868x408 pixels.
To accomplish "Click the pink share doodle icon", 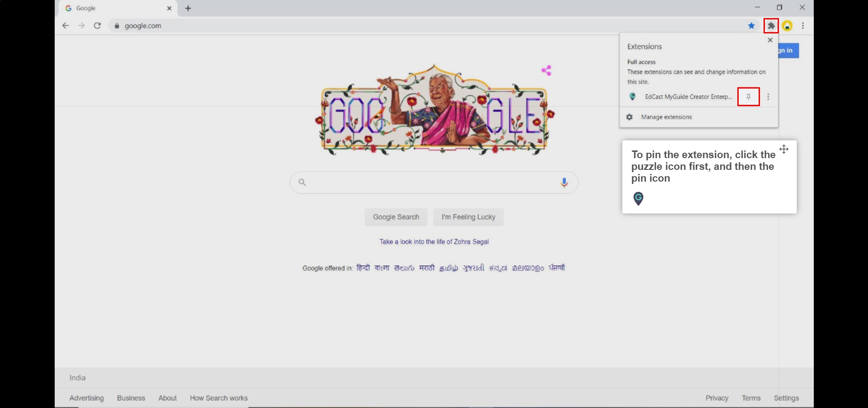I will 547,70.
